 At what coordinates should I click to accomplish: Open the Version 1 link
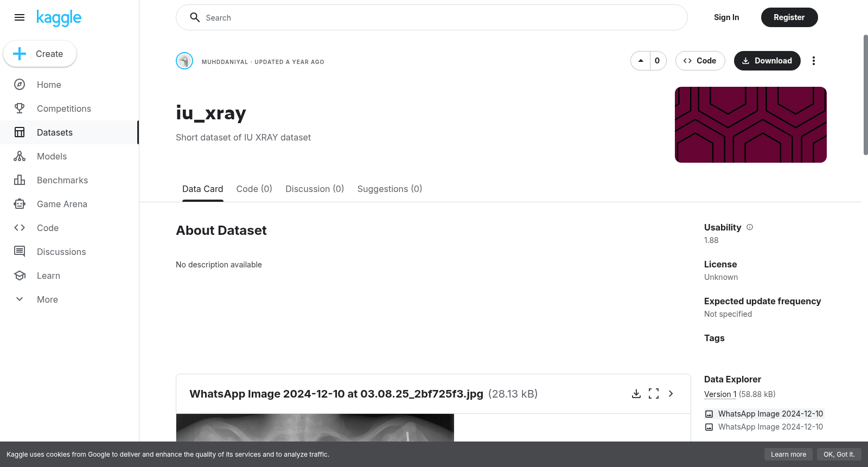point(720,394)
